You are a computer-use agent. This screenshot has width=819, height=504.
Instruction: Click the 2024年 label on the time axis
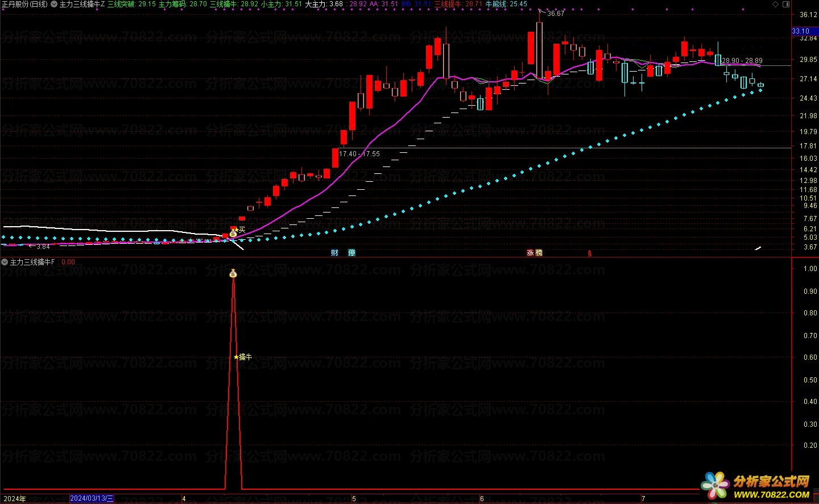(14, 499)
